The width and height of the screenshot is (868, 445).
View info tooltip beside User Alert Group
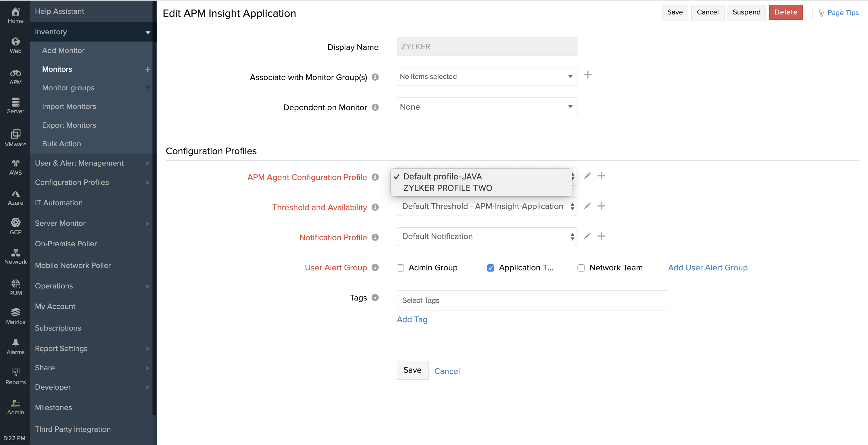[375, 268]
